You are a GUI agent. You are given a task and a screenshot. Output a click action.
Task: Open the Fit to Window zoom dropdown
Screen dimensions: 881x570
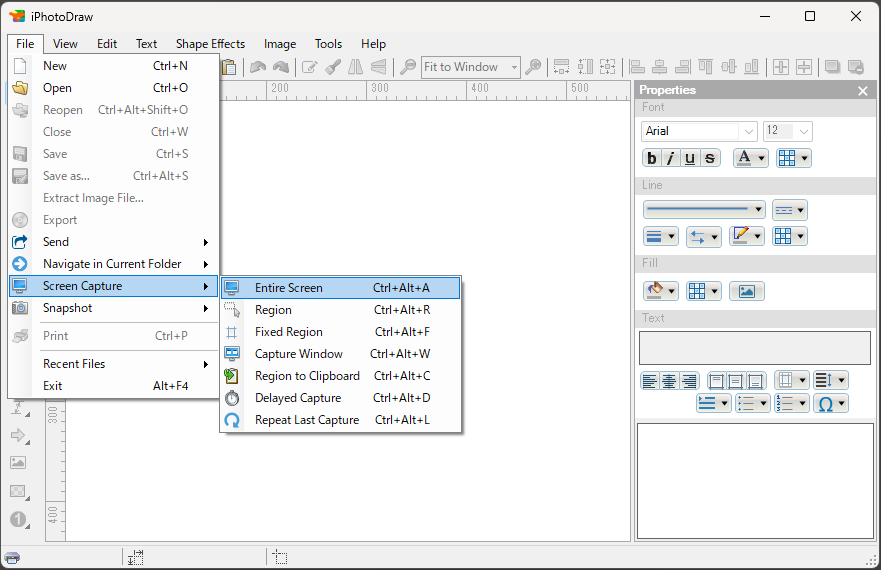point(514,67)
